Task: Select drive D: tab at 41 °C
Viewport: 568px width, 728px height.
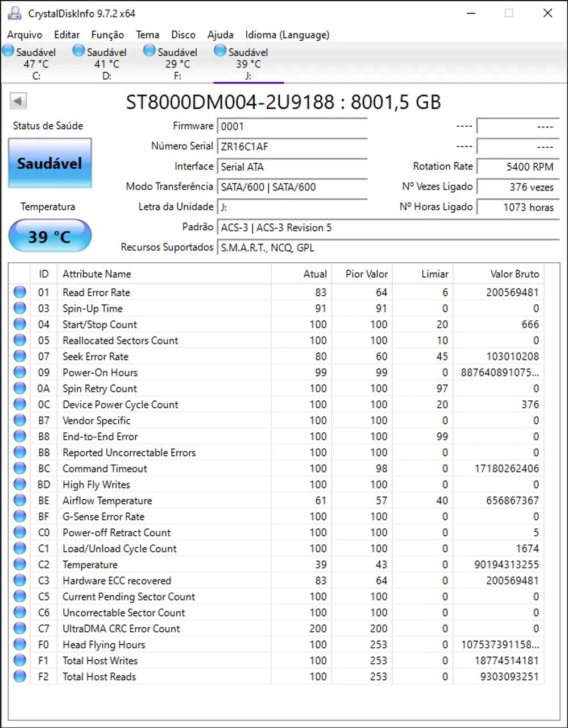Action: pyautogui.click(x=106, y=63)
